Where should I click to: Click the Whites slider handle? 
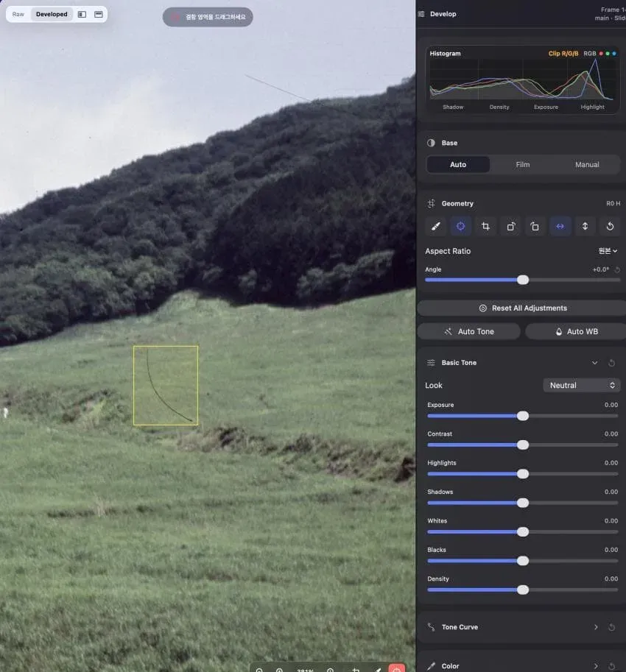click(523, 532)
